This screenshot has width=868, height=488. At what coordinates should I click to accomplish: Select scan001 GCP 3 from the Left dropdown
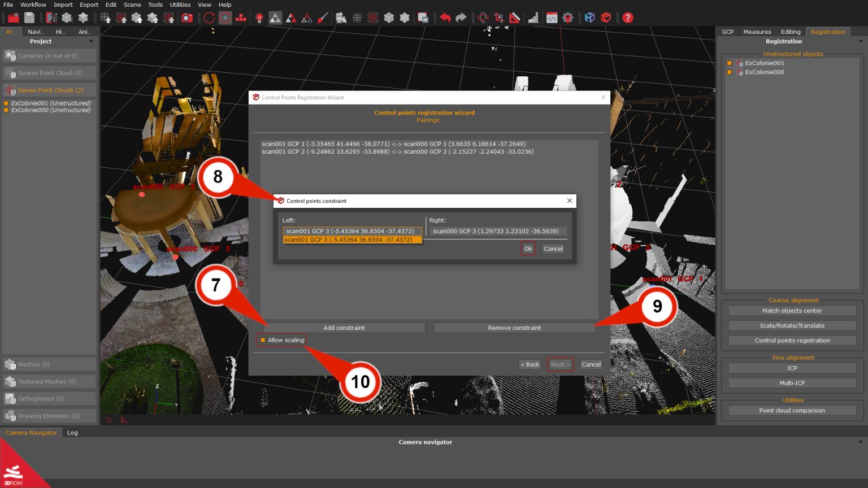(x=351, y=239)
